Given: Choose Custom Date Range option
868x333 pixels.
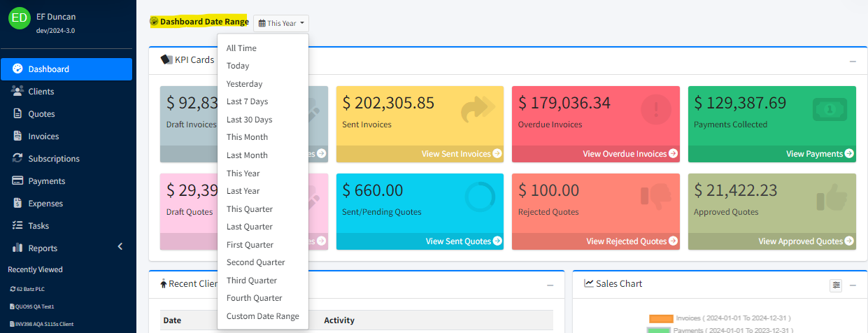Looking at the screenshot, I should [262, 316].
